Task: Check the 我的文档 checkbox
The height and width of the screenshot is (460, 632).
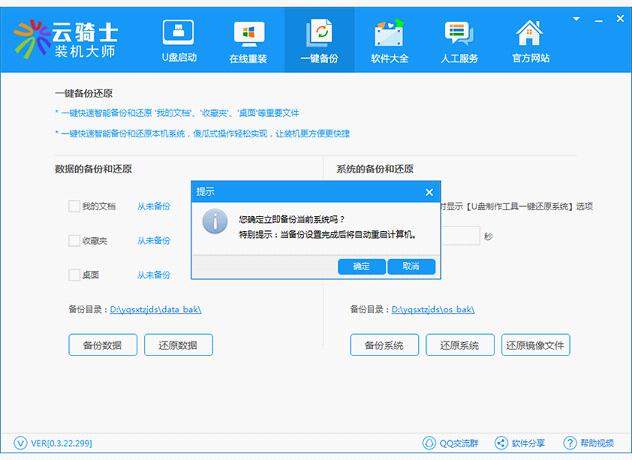Action: pyautogui.click(x=74, y=206)
